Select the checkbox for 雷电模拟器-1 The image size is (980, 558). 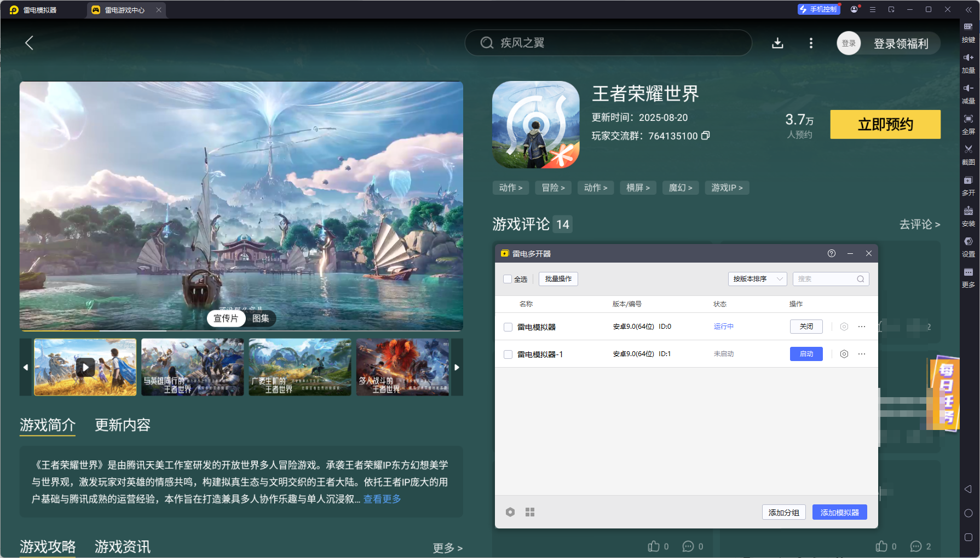(x=508, y=354)
